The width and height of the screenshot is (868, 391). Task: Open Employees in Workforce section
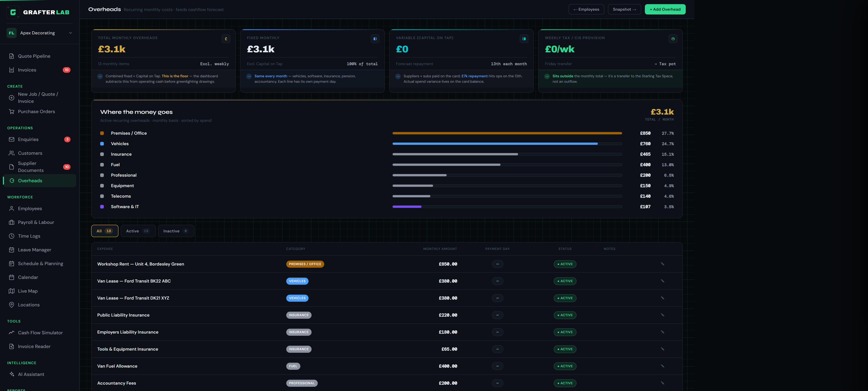coord(40,208)
